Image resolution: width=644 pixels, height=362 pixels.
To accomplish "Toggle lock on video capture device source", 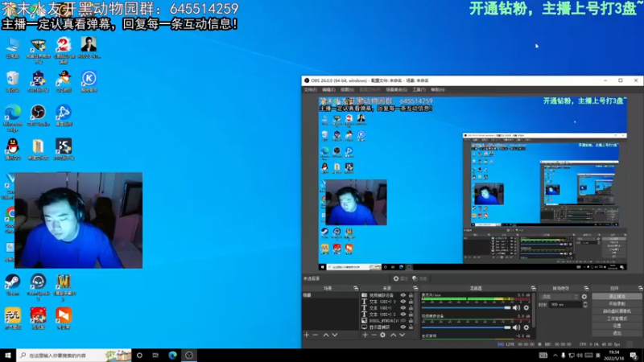I will click(x=411, y=295).
